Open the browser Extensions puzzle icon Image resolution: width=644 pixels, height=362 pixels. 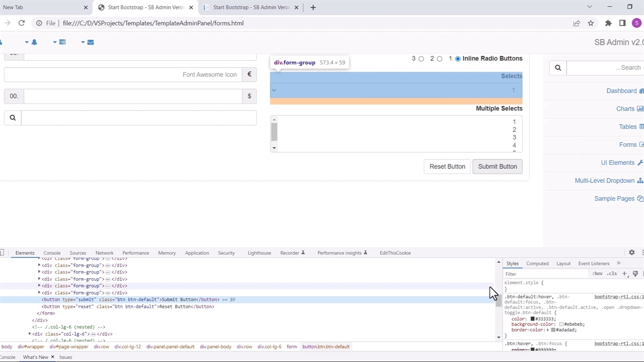[x=608, y=23]
